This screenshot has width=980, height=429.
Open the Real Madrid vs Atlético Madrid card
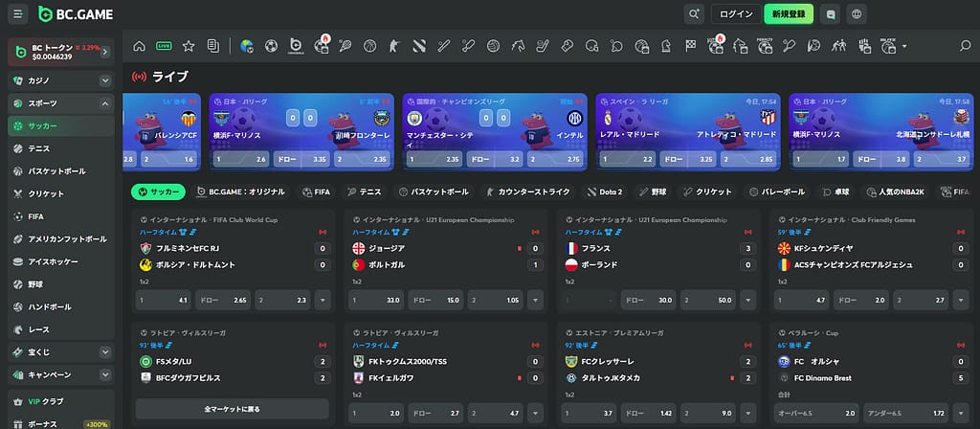pos(688,132)
